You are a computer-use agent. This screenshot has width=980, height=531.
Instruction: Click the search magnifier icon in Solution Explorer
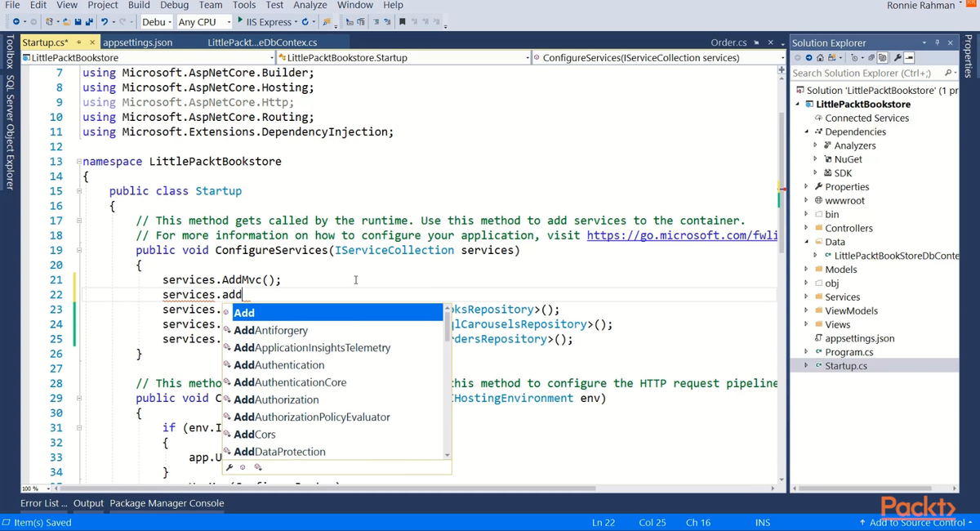pos(947,73)
